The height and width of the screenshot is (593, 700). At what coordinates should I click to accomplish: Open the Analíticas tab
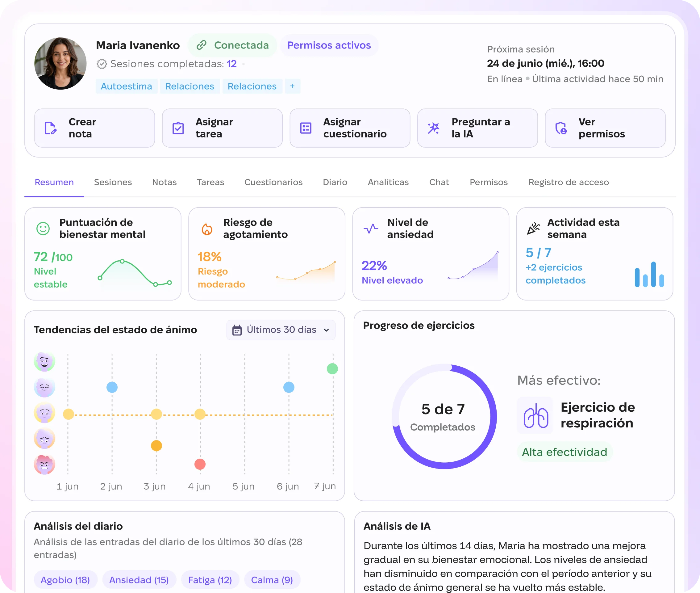388,182
